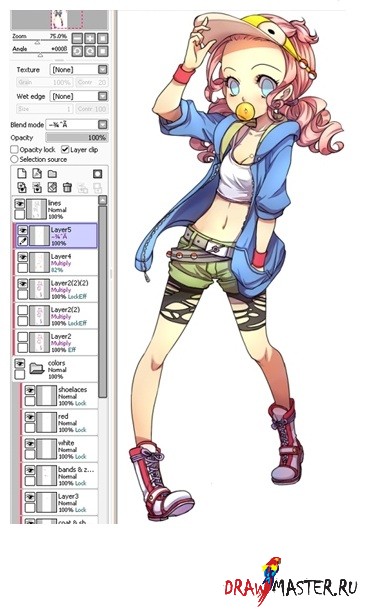The image size is (365, 614).
Task: Select the lines layer
Action: coord(55,209)
